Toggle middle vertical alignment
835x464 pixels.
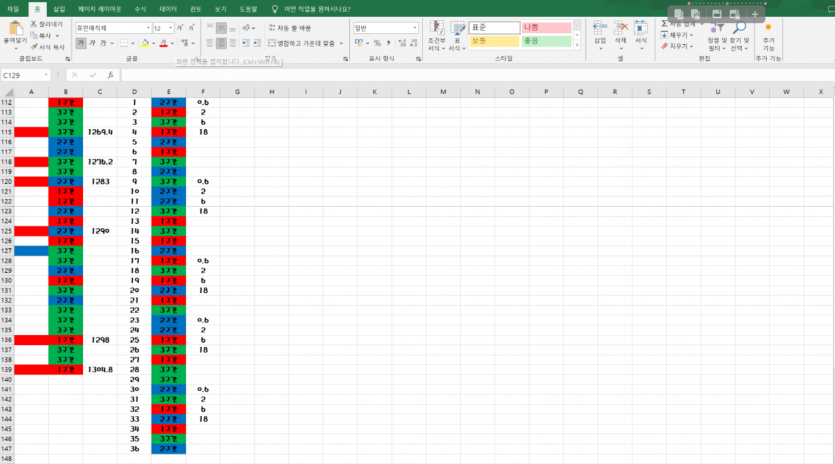coord(221,28)
